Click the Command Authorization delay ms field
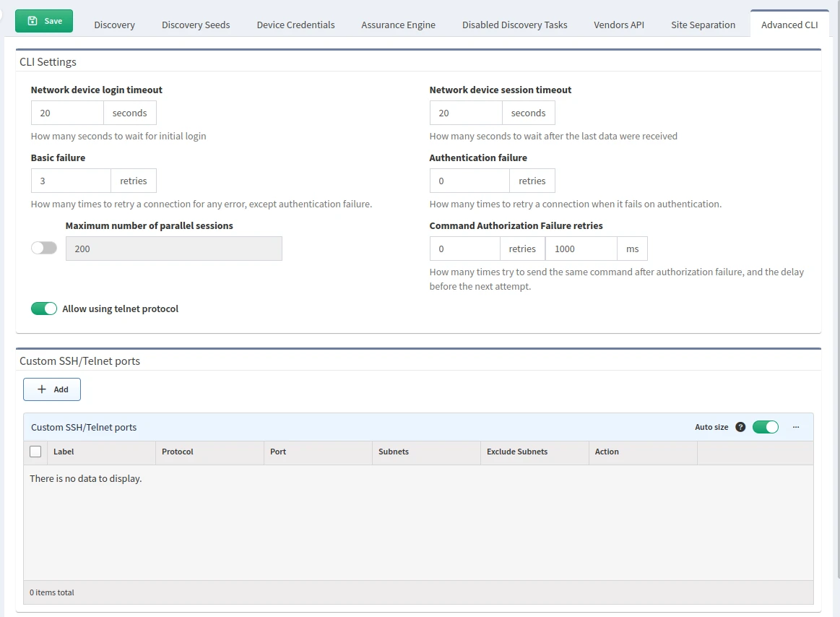The width and height of the screenshot is (840, 617). [581, 249]
